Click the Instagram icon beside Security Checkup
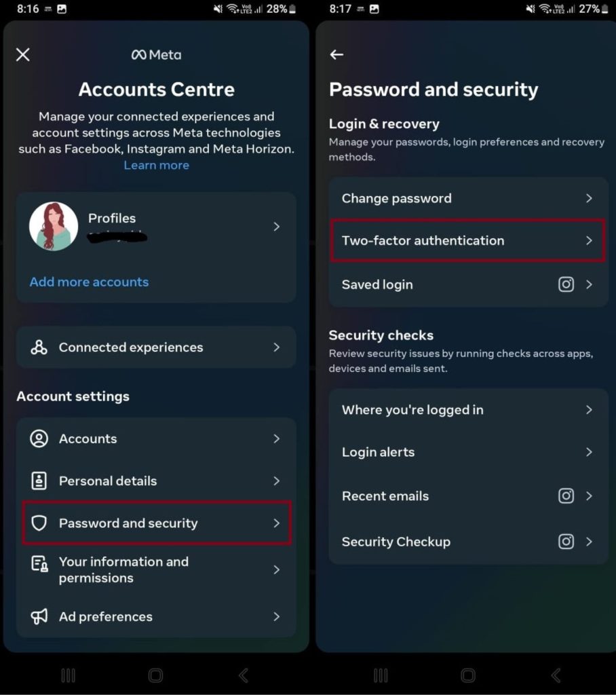 click(566, 542)
